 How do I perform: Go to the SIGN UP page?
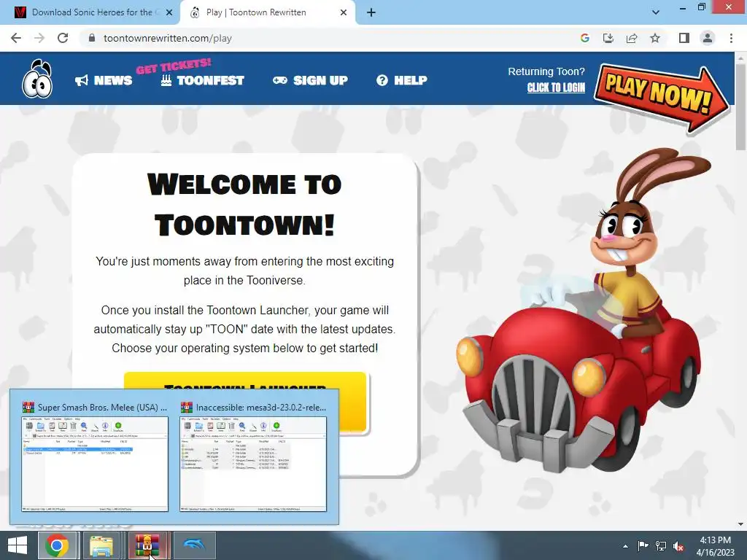click(310, 80)
